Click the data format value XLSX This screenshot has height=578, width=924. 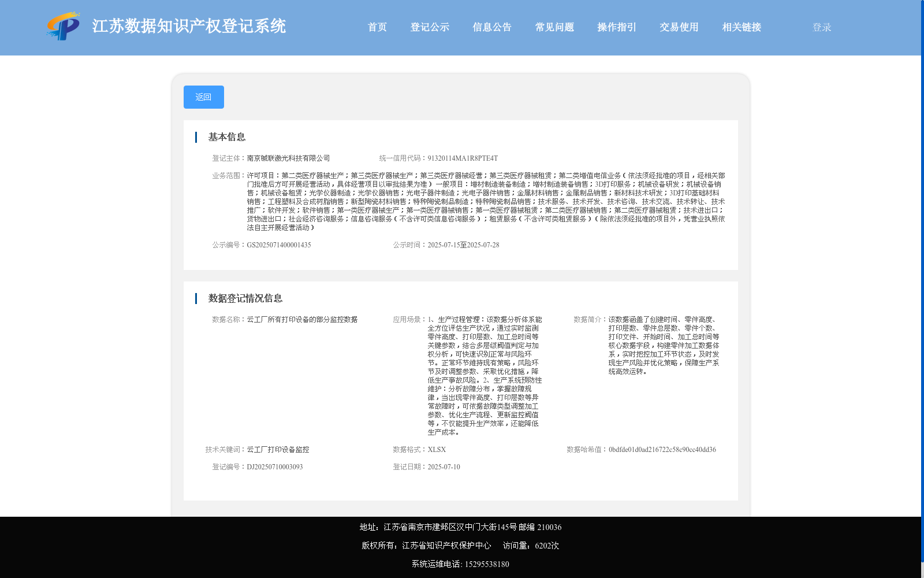(x=437, y=450)
